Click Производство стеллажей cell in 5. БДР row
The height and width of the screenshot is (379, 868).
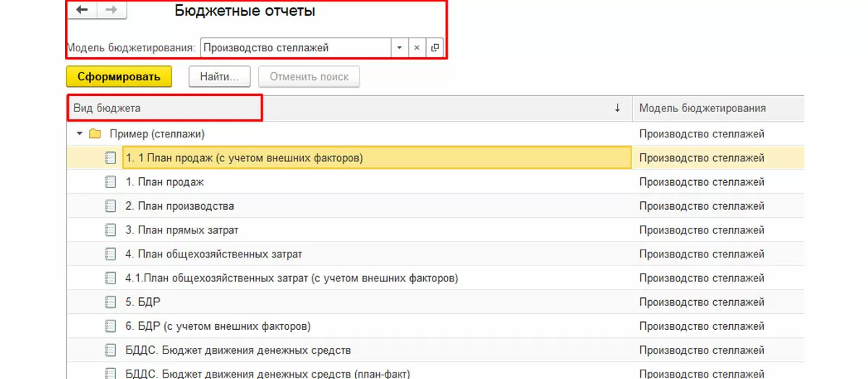[718, 302]
